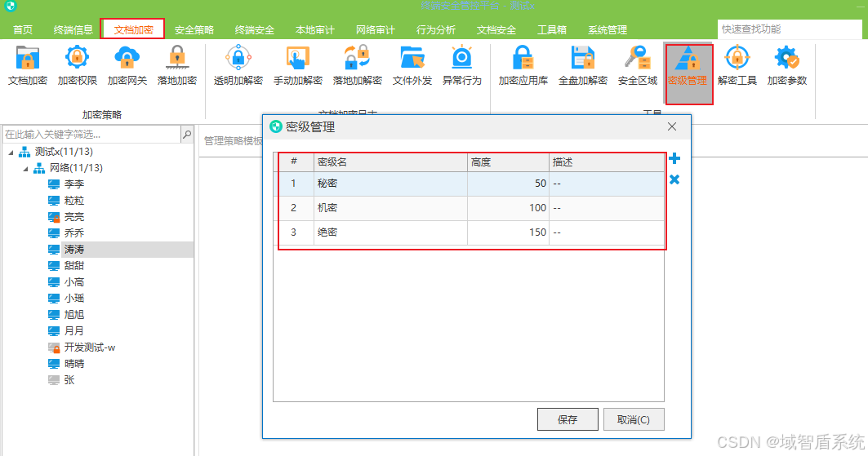Click the 管理策略模板 label

233,141
